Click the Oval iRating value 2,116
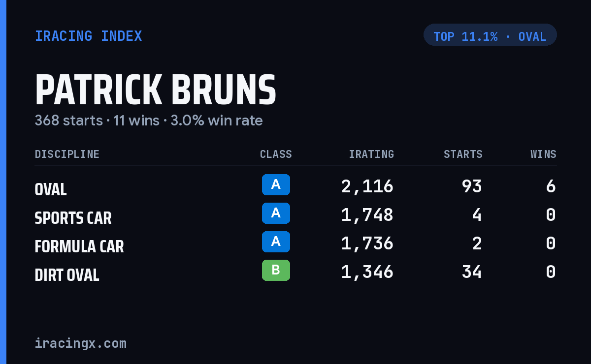Screen dimensions: 591x364 coord(367,186)
